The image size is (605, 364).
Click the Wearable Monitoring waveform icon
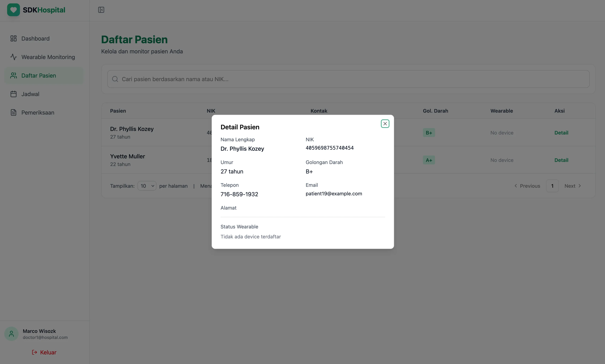point(13,57)
